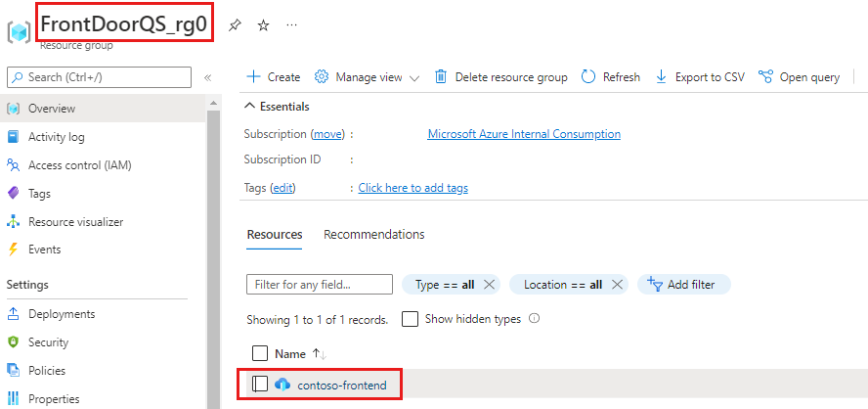Refresh the resource list

pos(611,77)
